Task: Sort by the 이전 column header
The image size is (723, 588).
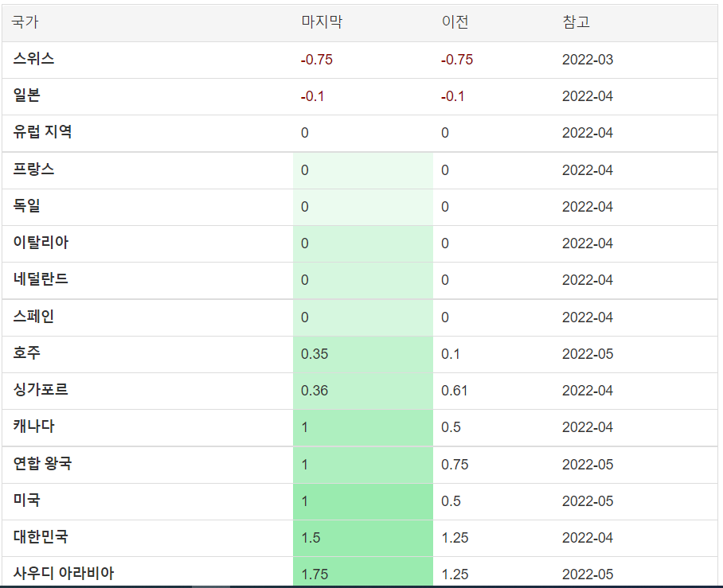Action: point(455,21)
